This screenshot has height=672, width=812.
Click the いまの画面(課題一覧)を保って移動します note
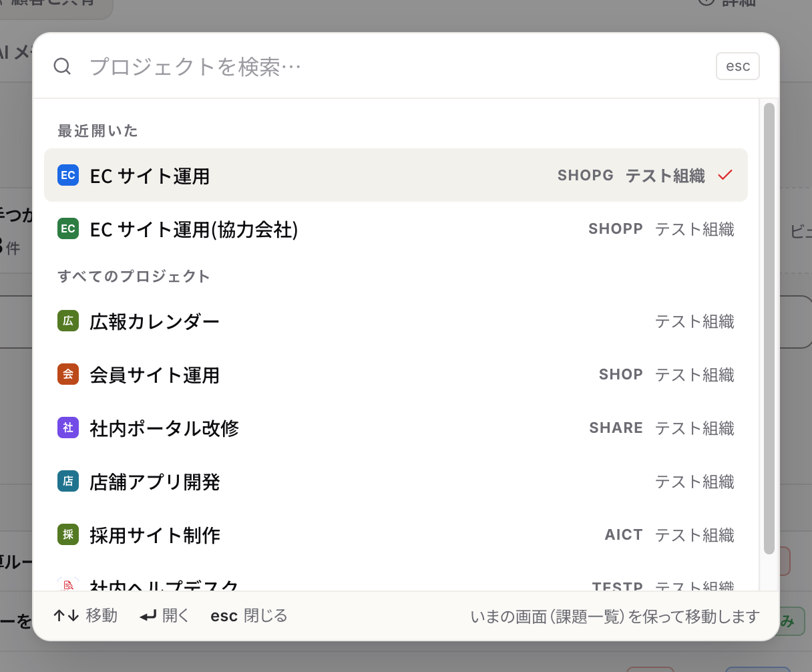(615, 617)
